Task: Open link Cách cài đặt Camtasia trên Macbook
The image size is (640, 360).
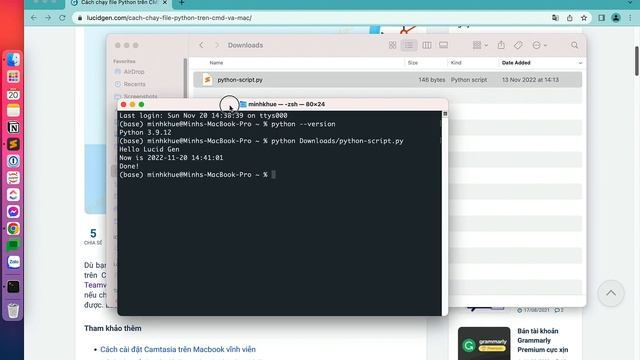Action: (x=178, y=349)
